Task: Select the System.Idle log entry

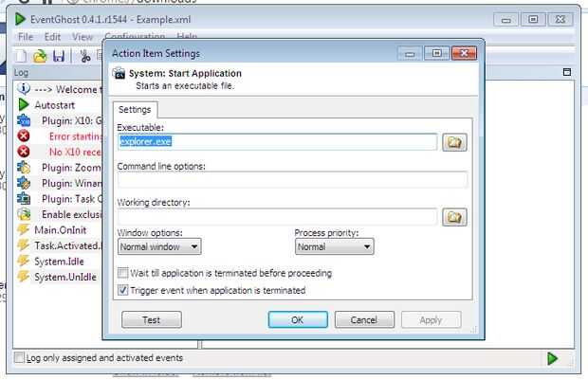Action: (x=59, y=262)
